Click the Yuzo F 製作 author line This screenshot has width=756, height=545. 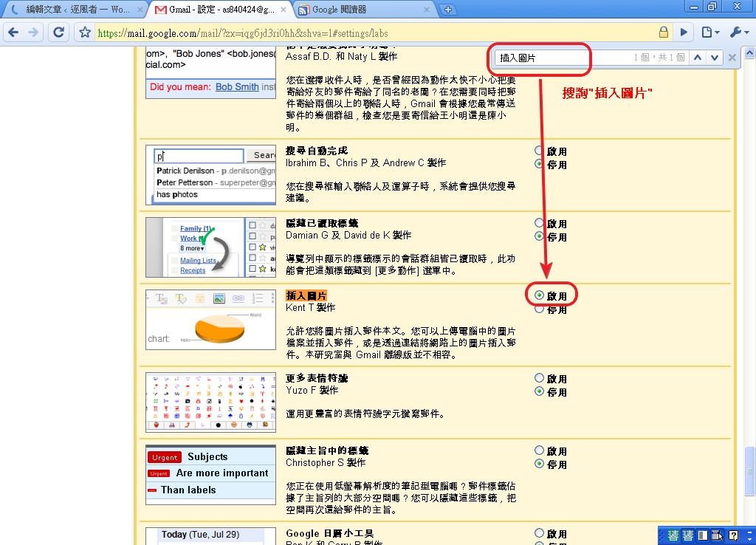click(x=312, y=390)
